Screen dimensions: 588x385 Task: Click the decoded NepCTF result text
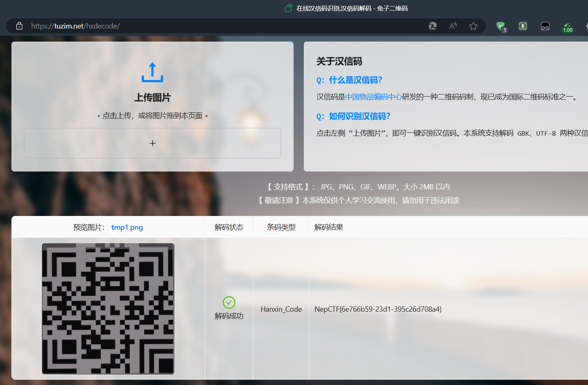coord(378,309)
